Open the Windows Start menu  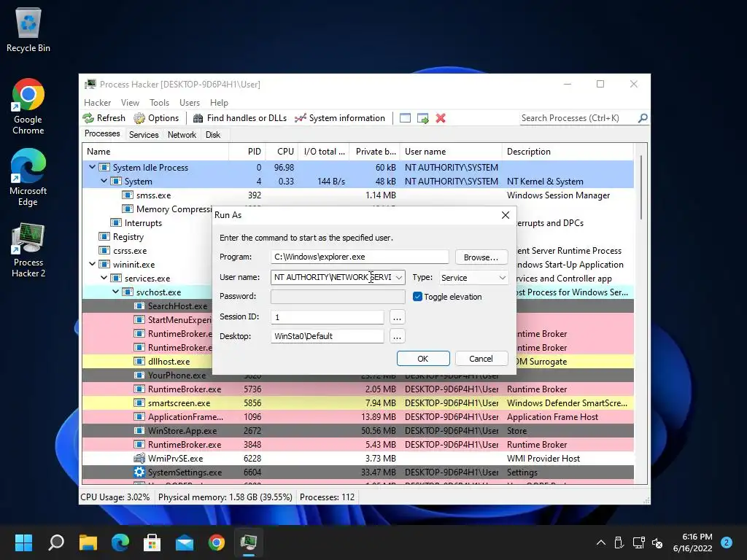[x=24, y=542]
